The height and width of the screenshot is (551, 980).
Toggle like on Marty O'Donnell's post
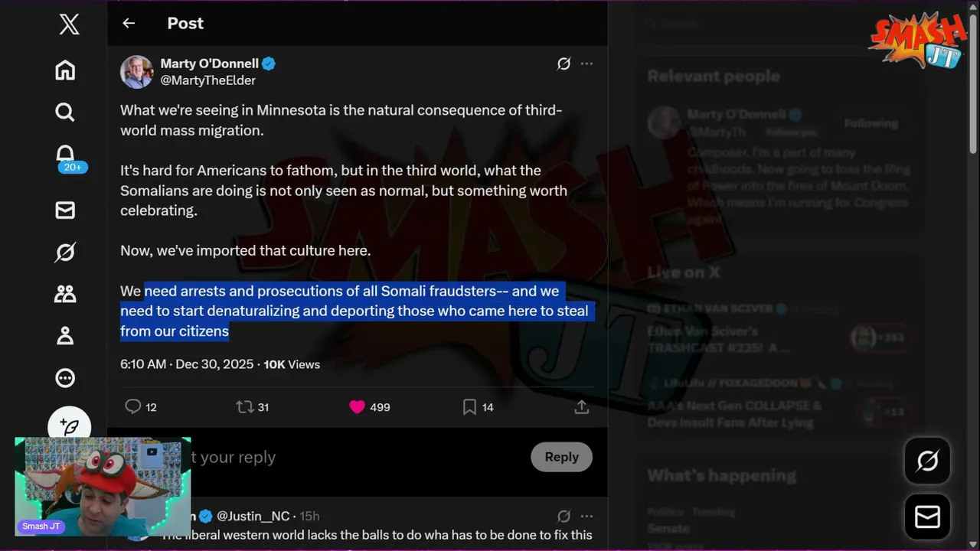click(357, 407)
